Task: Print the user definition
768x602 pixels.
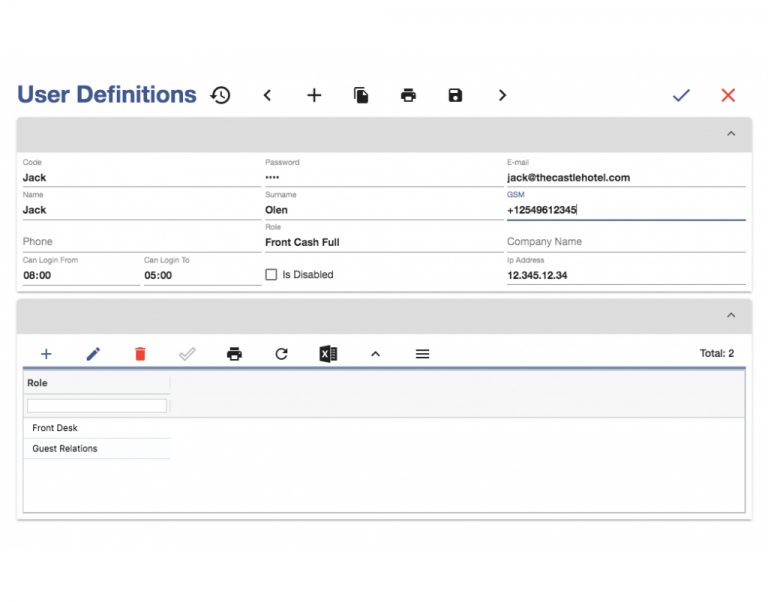Action: pyautogui.click(x=408, y=95)
